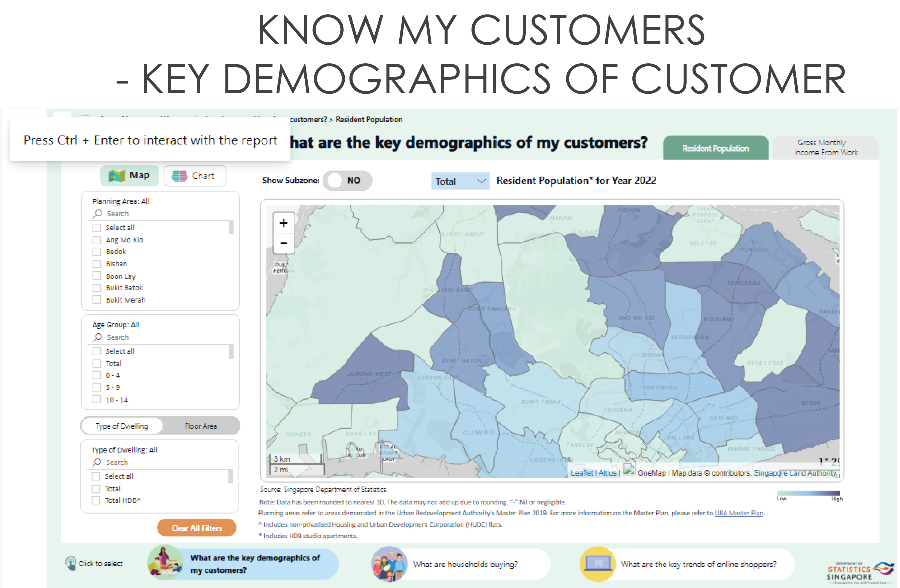The width and height of the screenshot is (900, 588).
Task: Click the hand pointer 'Click to select' icon
Action: point(71,564)
